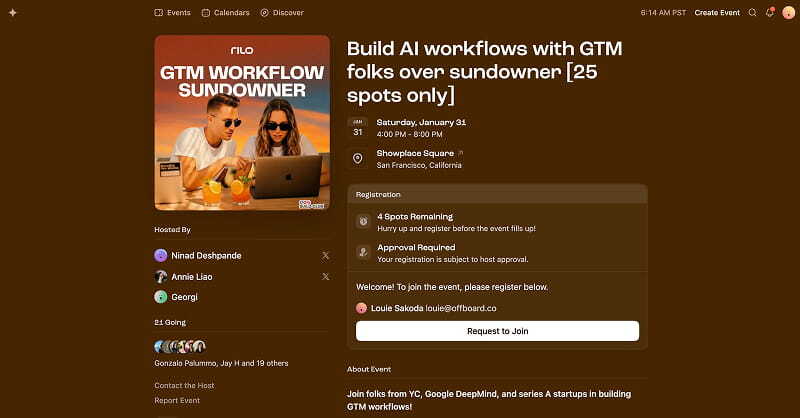Viewport: 800px width, 418px height.
Task: Open Annie Liao's host profile
Action: [x=192, y=277]
